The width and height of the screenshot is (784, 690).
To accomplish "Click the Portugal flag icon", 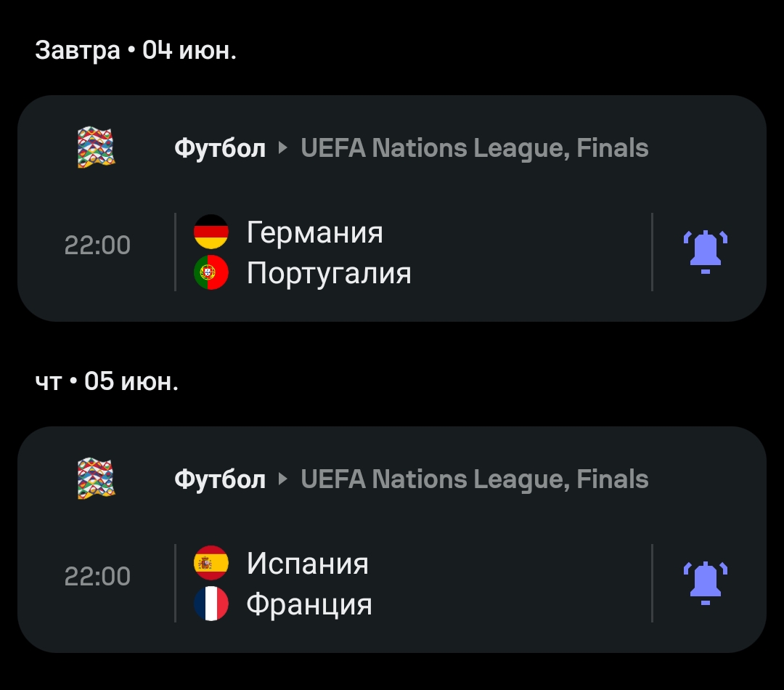I will point(211,272).
